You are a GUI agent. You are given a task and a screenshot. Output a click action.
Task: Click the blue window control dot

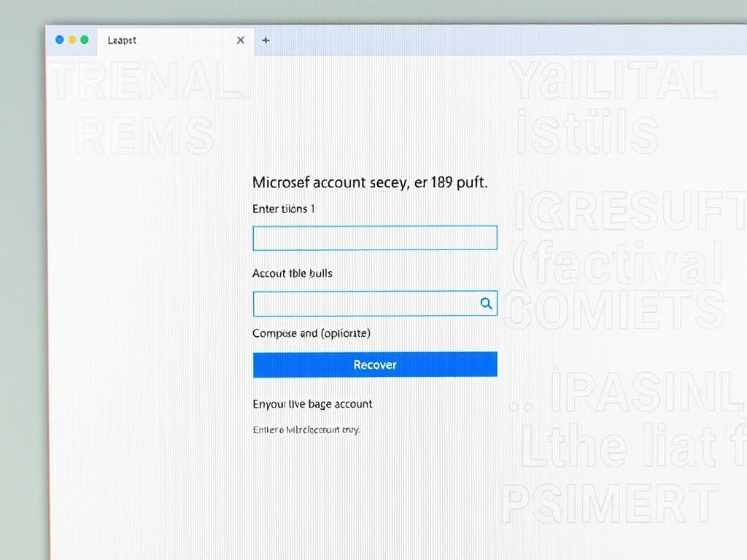60,39
